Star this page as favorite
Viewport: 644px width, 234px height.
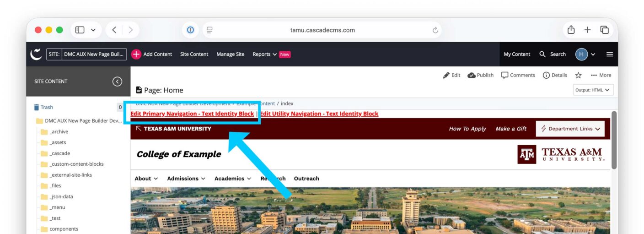coord(579,75)
